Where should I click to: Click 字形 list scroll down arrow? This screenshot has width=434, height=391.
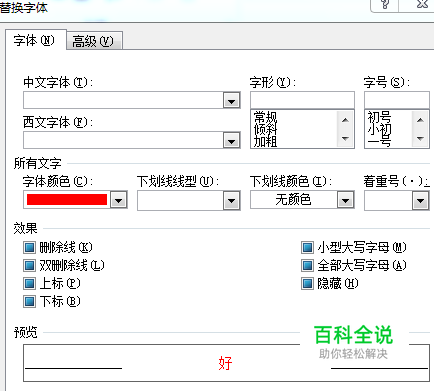pyautogui.click(x=345, y=138)
